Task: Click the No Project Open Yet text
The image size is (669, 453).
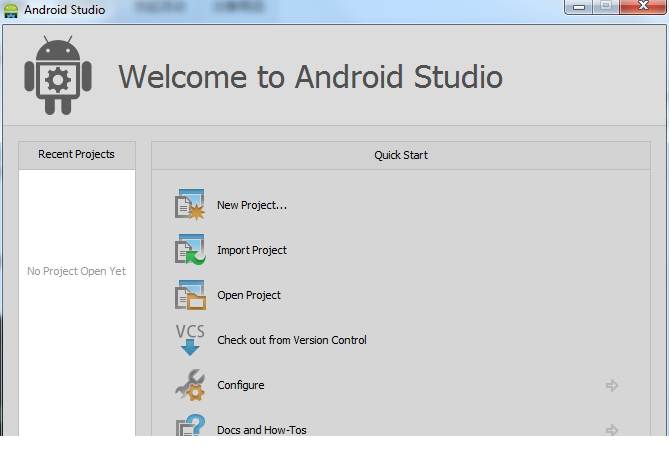Action: click(x=77, y=271)
